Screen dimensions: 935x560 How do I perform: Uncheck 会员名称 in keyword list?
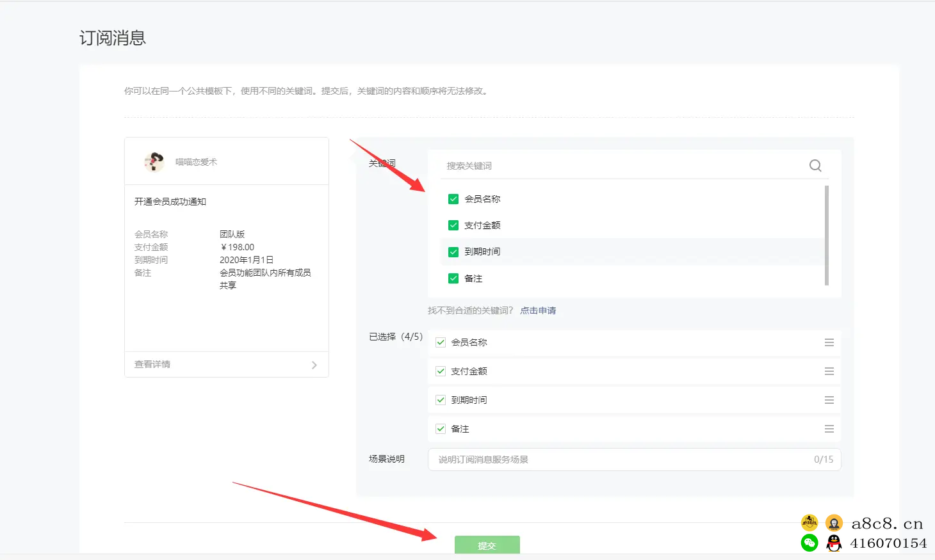[453, 199]
